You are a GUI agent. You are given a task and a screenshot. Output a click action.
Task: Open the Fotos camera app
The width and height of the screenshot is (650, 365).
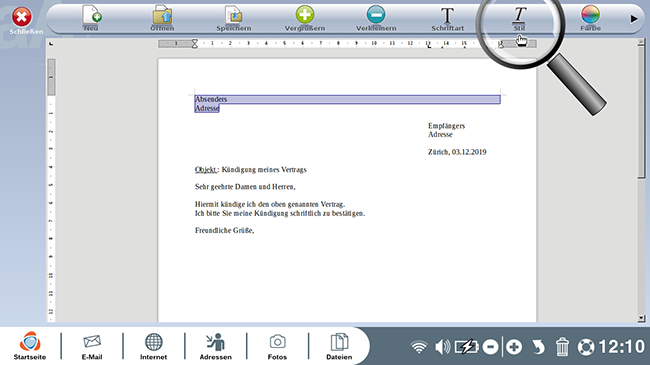coord(277,345)
